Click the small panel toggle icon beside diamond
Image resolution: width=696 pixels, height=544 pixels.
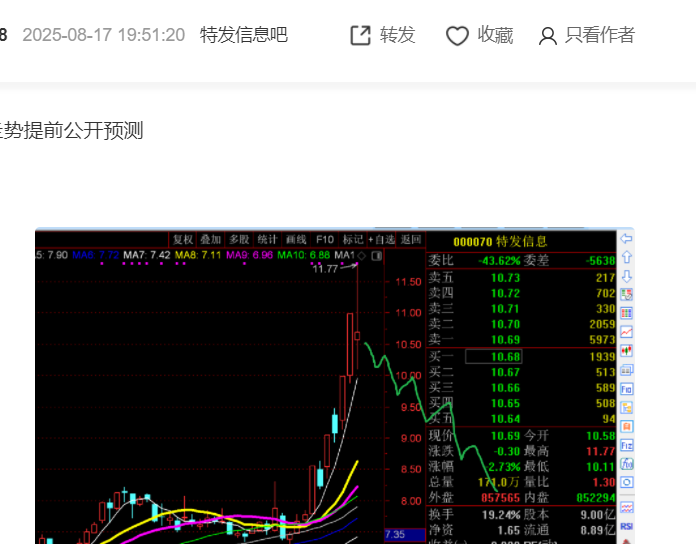click(376, 256)
